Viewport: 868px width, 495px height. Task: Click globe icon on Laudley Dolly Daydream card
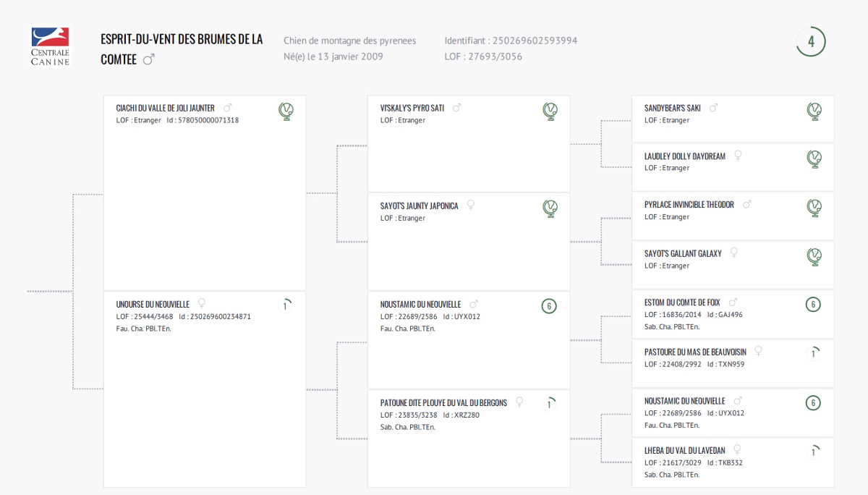coord(814,159)
